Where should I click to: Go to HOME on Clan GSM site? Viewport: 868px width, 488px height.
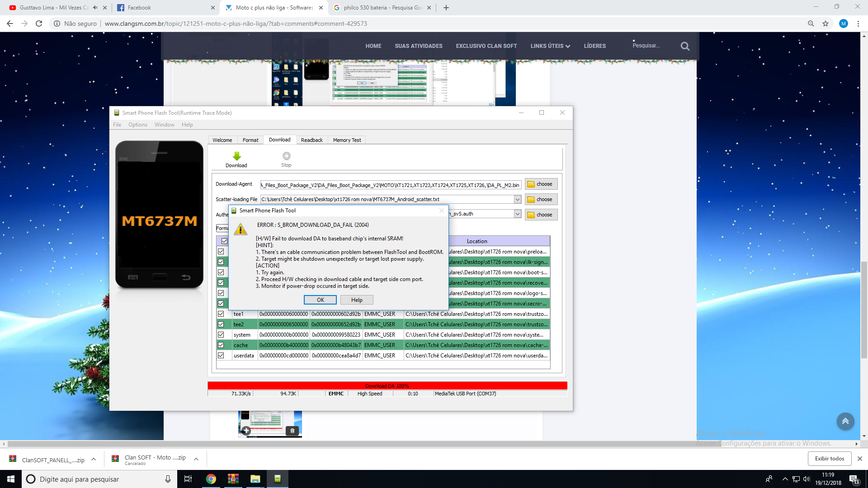(x=373, y=46)
